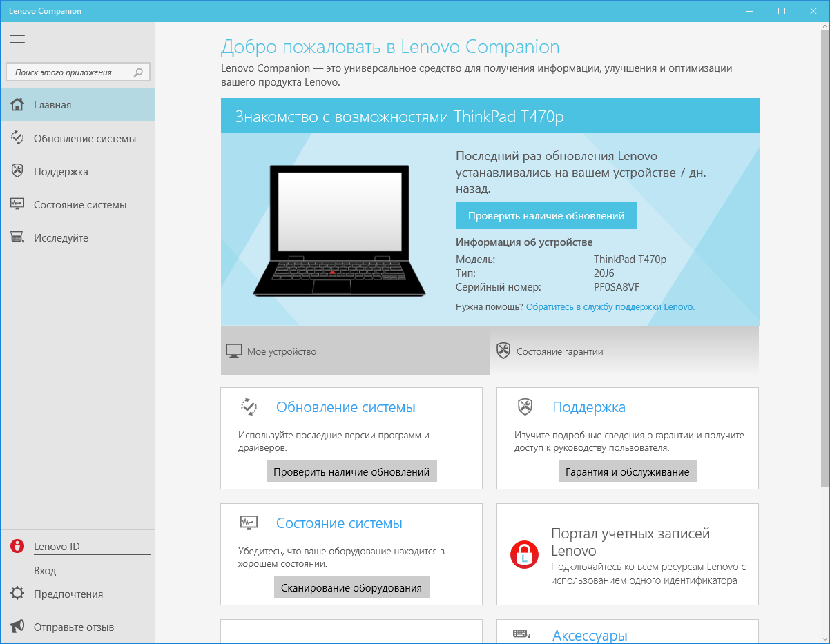Click the Предпочтения gear icon
The image size is (830, 644).
(18, 594)
